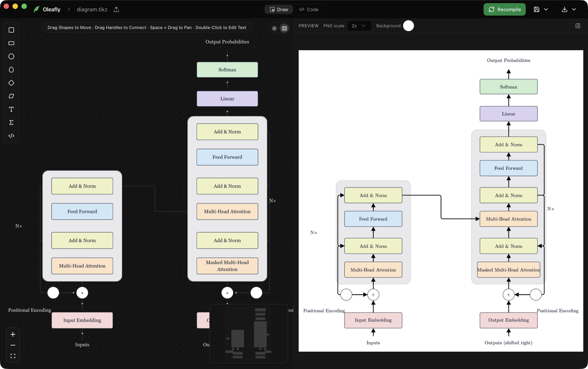The width and height of the screenshot is (588, 369).
Task: Select the plus circle above Input Embedding
Action: point(82,293)
